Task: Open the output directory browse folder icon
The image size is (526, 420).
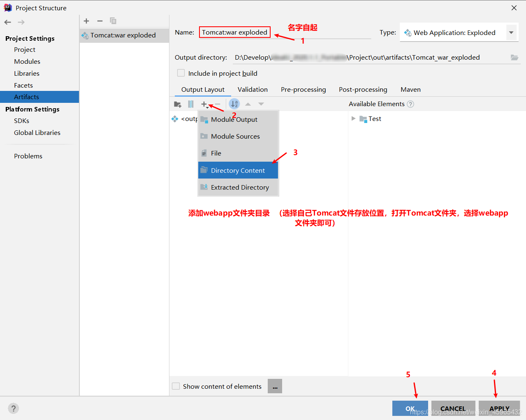Action: (x=514, y=58)
